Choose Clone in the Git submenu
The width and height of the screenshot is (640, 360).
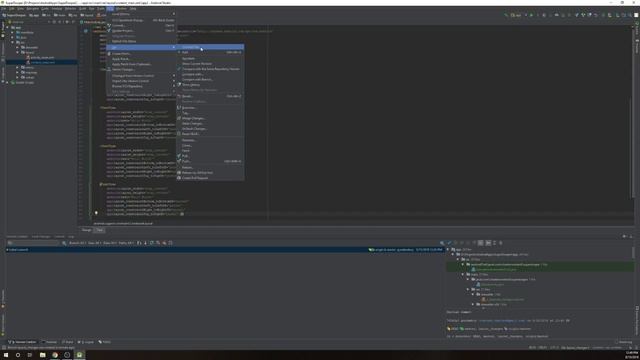click(210, 146)
